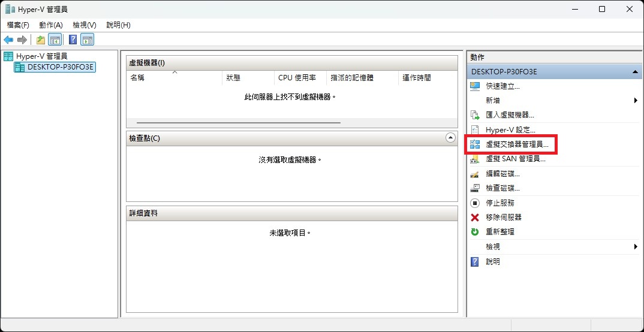Click the up-one-level folder toolbar icon
This screenshot has width=644, height=332.
point(41,40)
